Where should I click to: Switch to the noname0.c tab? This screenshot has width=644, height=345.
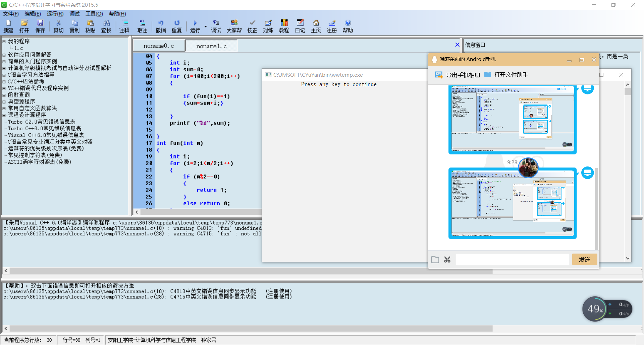159,46
